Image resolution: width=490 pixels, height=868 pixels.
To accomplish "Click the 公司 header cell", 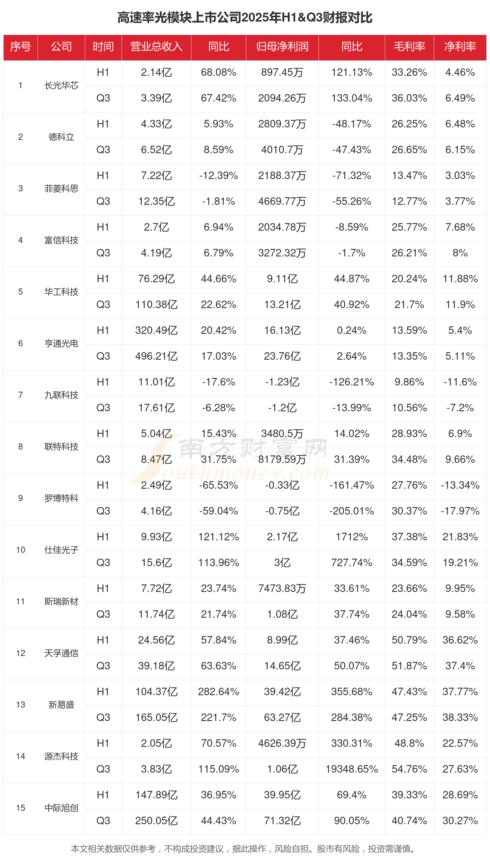I will click(x=61, y=46).
